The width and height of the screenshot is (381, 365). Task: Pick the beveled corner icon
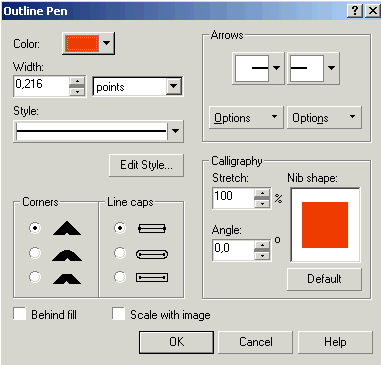(67, 278)
